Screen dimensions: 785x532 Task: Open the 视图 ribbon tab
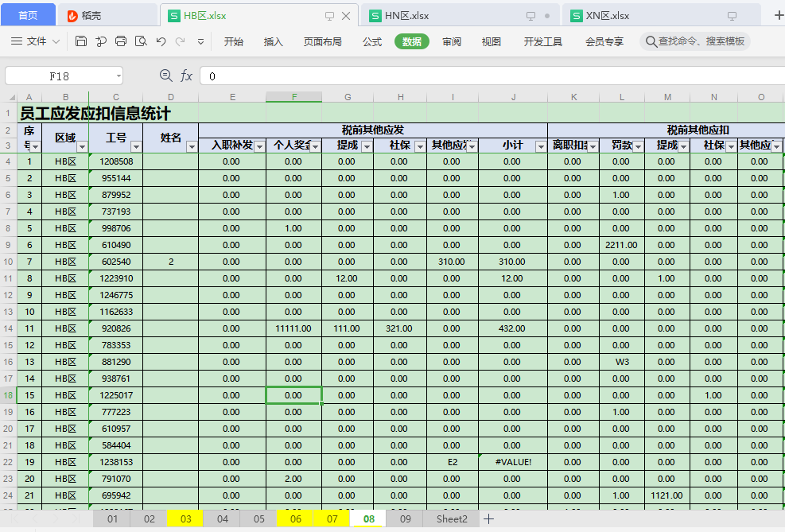pos(492,41)
